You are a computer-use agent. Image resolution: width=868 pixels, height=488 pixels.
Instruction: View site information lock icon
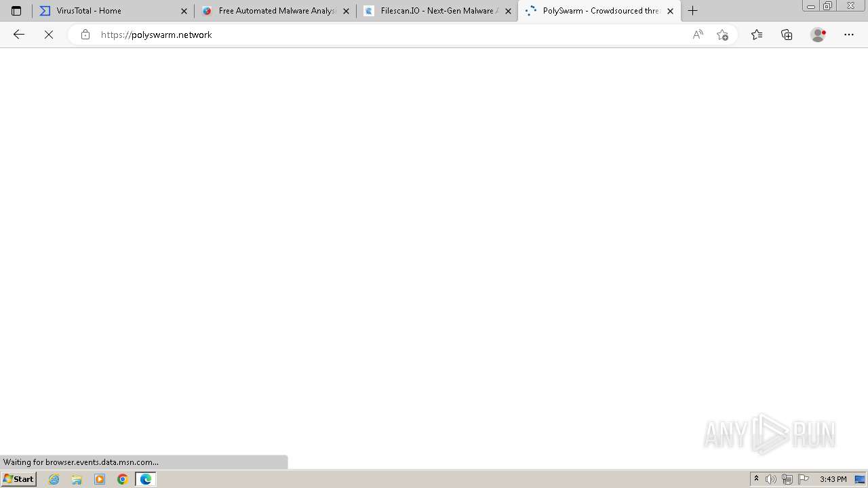pyautogui.click(x=85, y=35)
